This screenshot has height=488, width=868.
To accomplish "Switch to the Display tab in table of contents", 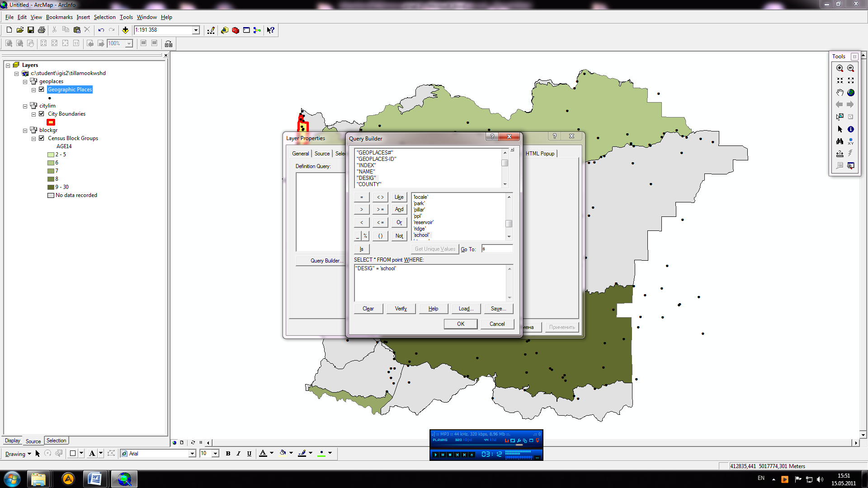I will coord(12,441).
